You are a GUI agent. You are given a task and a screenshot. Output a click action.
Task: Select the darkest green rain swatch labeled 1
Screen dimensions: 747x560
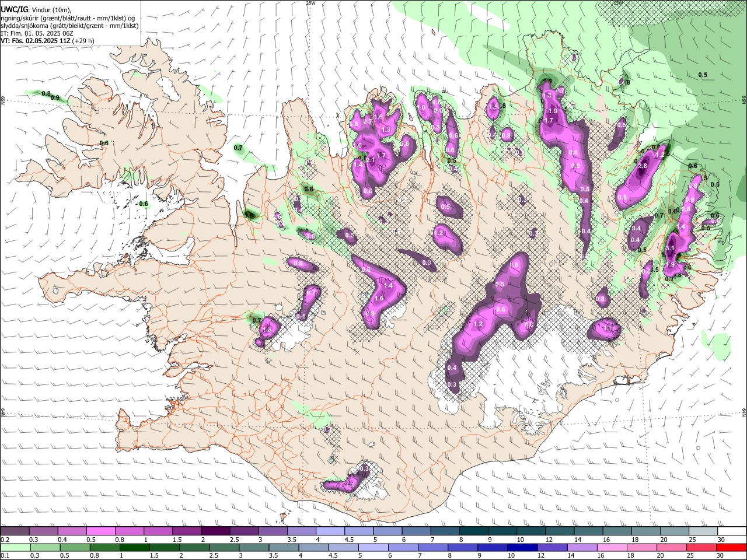(x=135, y=547)
